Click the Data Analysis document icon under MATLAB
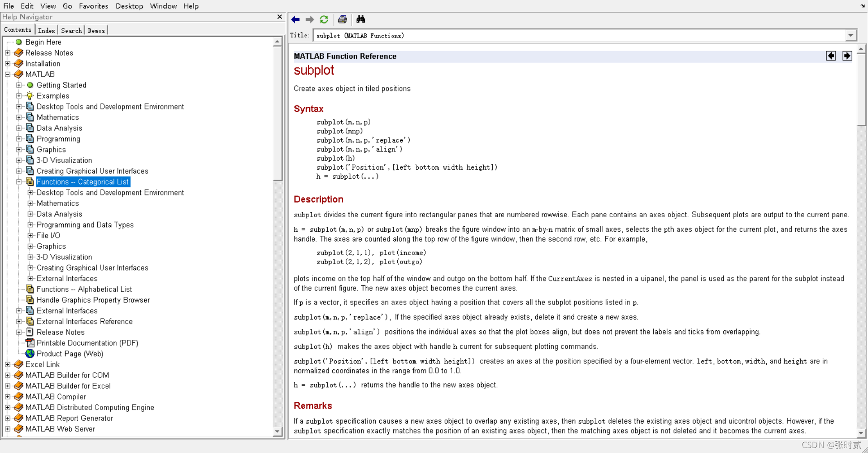868x453 pixels. [x=30, y=128]
